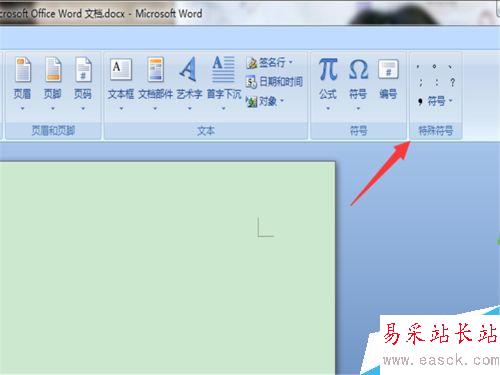Expand the arrow under 文本框
Screen dimensions: 500x375
[x=121, y=108]
